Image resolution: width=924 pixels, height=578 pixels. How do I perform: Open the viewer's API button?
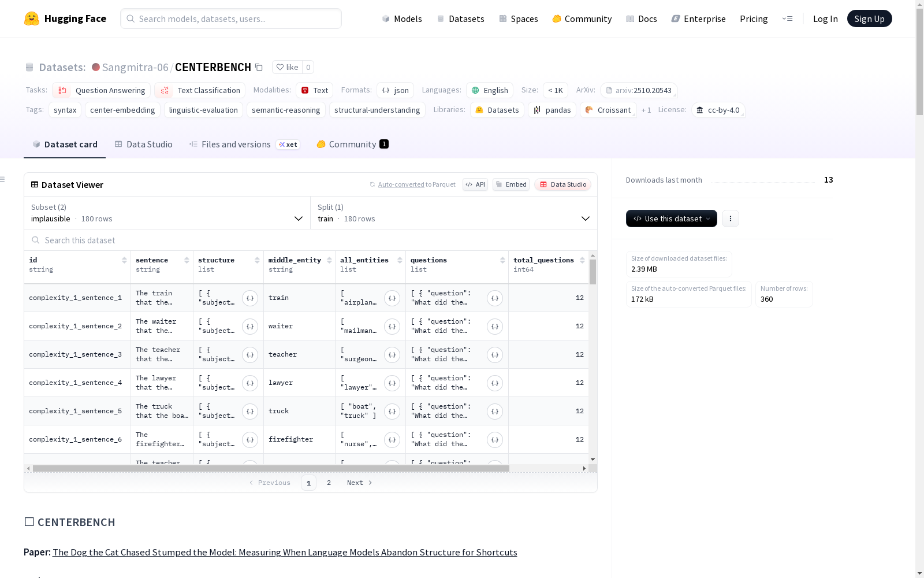coord(475,184)
